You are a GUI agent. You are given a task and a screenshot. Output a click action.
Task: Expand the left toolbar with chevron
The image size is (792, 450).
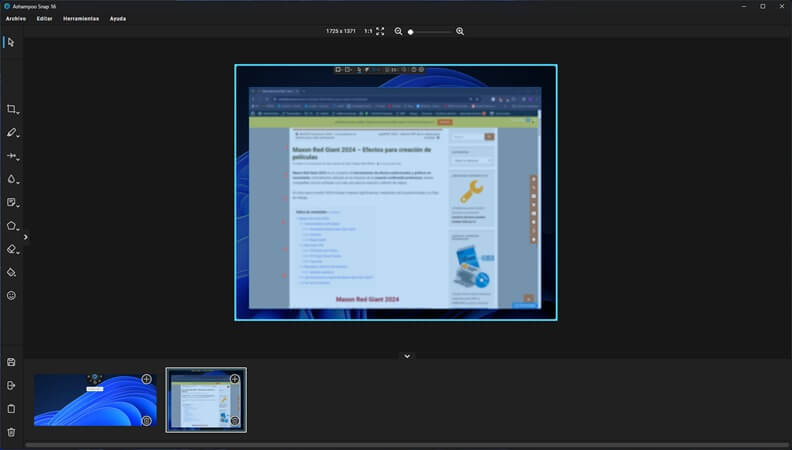(26, 237)
